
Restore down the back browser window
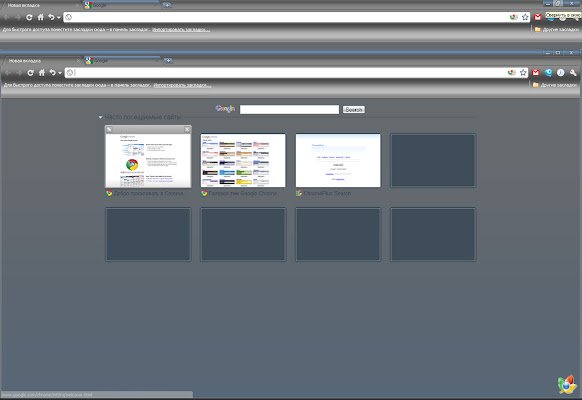coord(558,3)
